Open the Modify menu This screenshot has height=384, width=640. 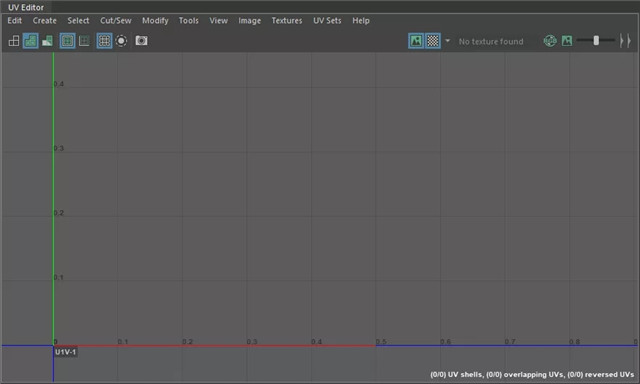[x=155, y=20]
